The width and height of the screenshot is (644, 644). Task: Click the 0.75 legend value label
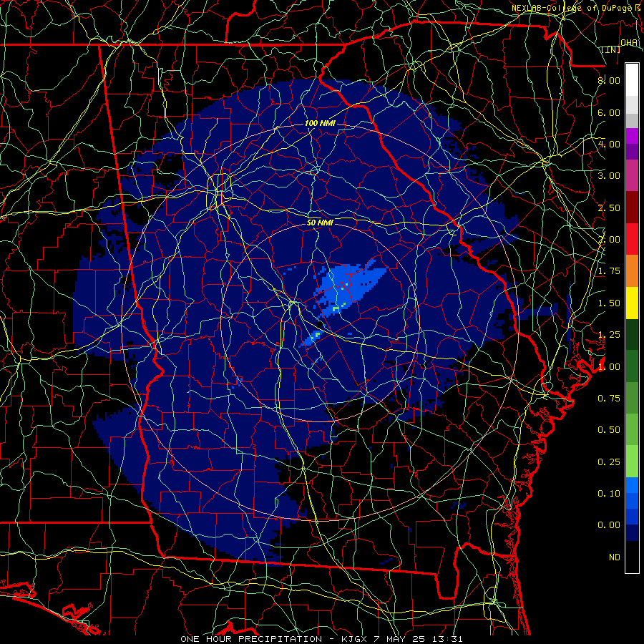click(x=609, y=399)
